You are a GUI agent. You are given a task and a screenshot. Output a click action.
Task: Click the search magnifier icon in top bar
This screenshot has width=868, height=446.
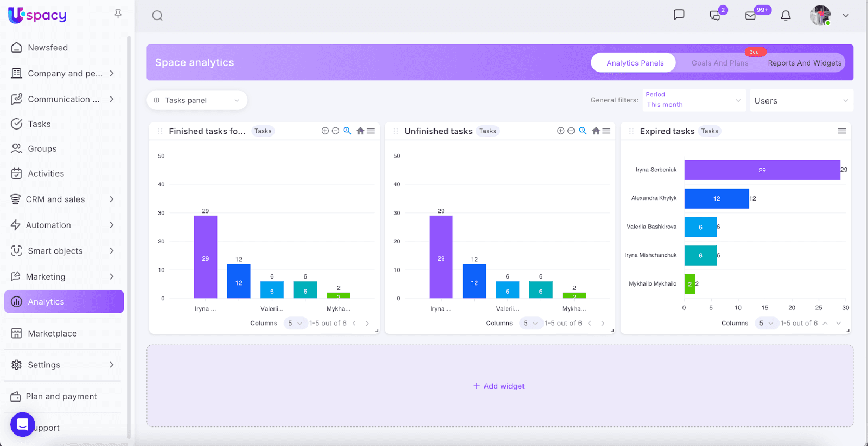(x=157, y=16)
